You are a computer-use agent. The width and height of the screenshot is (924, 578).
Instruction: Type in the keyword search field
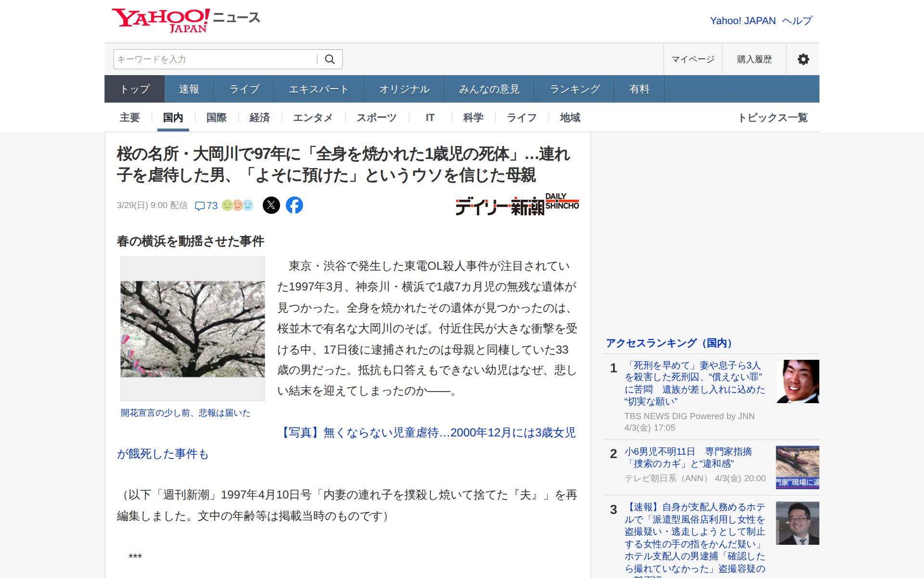pyautogui.click(x=215, y=59)
